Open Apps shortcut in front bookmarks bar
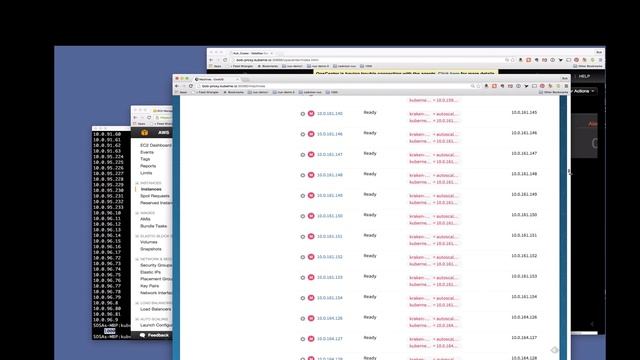 (181, 92)
